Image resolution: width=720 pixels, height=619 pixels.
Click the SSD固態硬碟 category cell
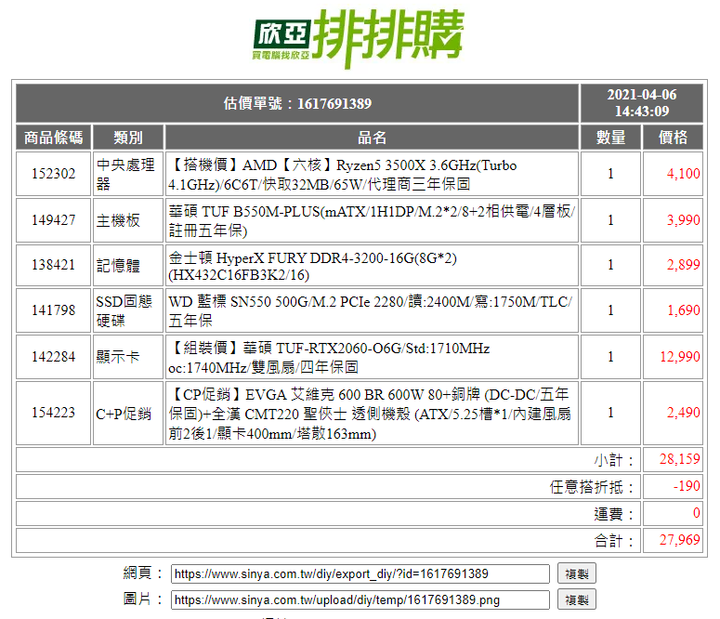(128, 310)
